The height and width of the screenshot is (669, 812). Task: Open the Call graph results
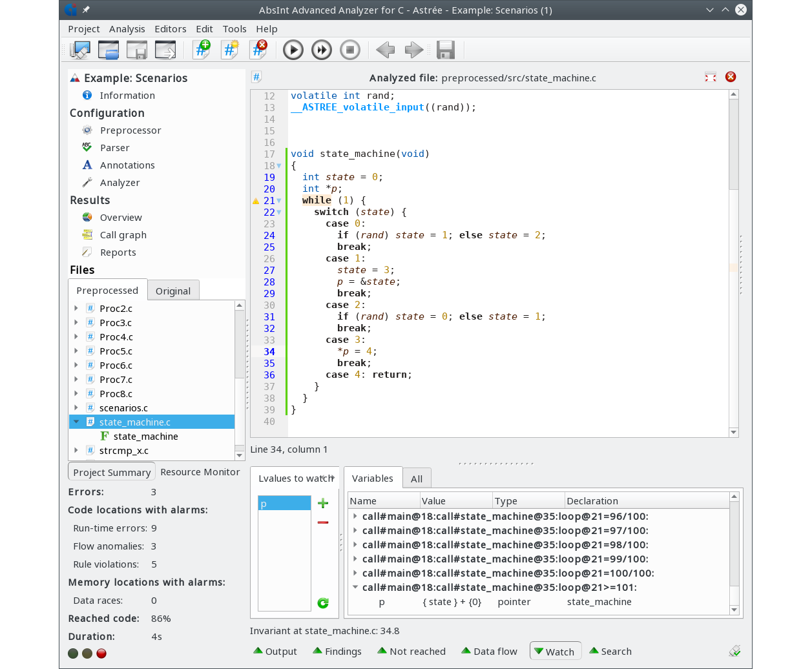(123, 235)
